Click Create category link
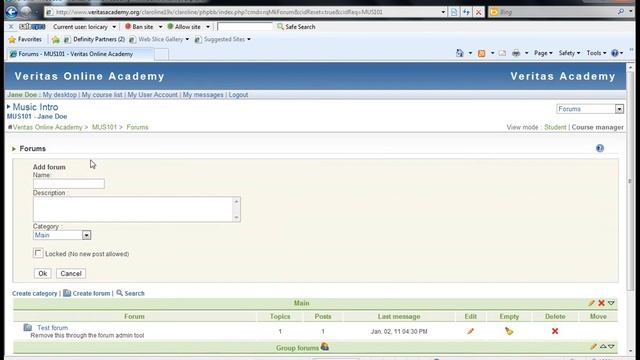The height and width of the screenshot is (360, 640). (35, 293)
